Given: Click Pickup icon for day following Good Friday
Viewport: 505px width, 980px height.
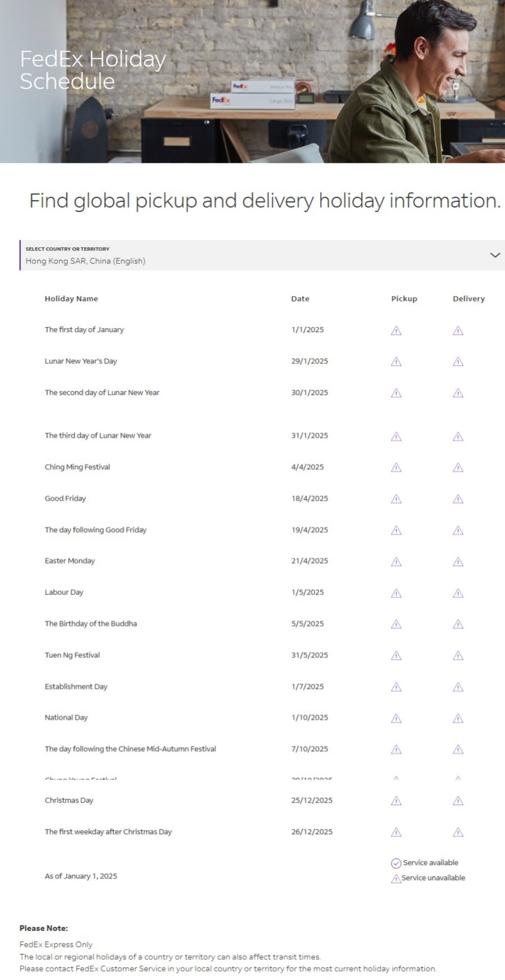Looking at the screenshot, I should click(396, 530).
